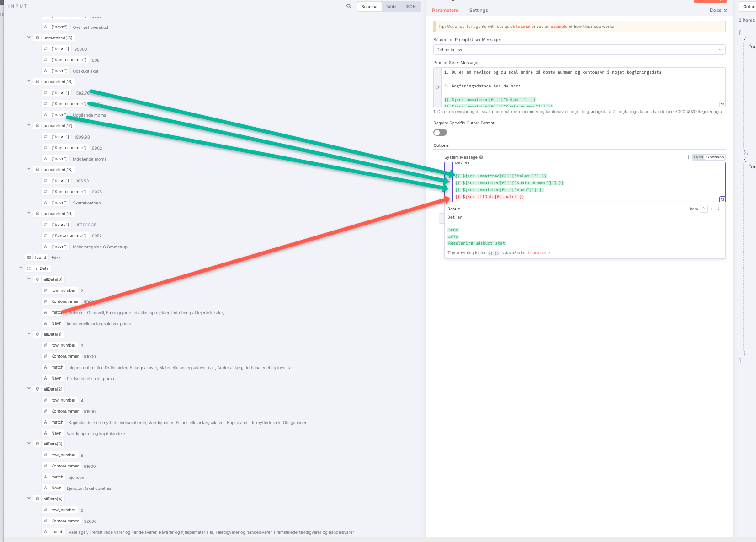The width and height of the screenshot is (756, 542).
Task: Click object icon of allData[0]
Action: pyautogui.click(x=37, y=279)
